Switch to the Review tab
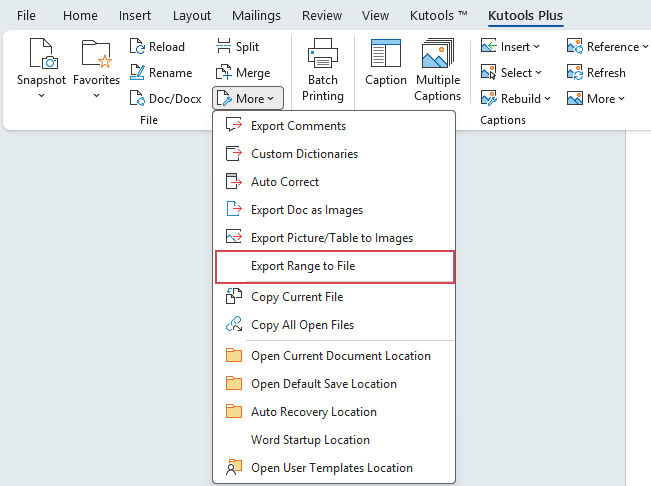 tap(322, 16)
